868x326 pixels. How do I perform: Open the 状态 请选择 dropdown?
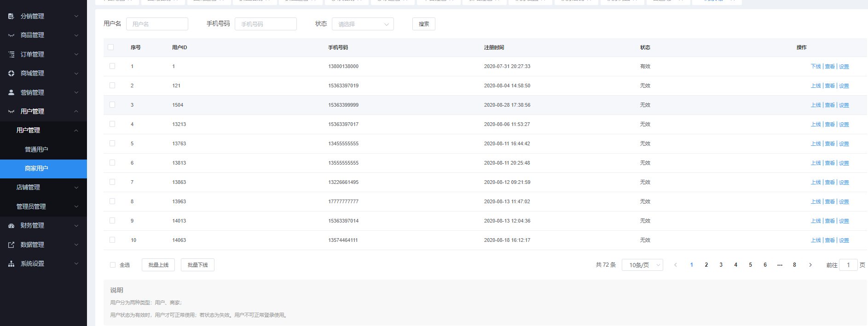click(363, 24)
